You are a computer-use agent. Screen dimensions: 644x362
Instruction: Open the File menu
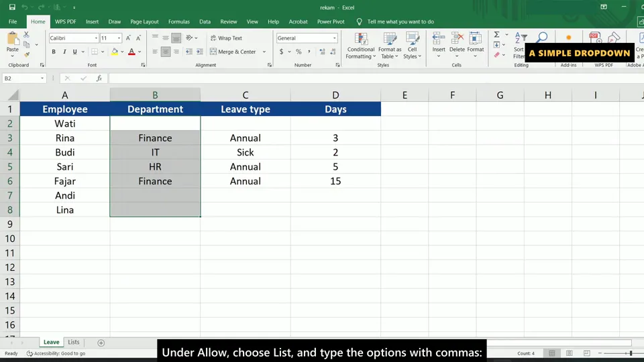[13, 21]
